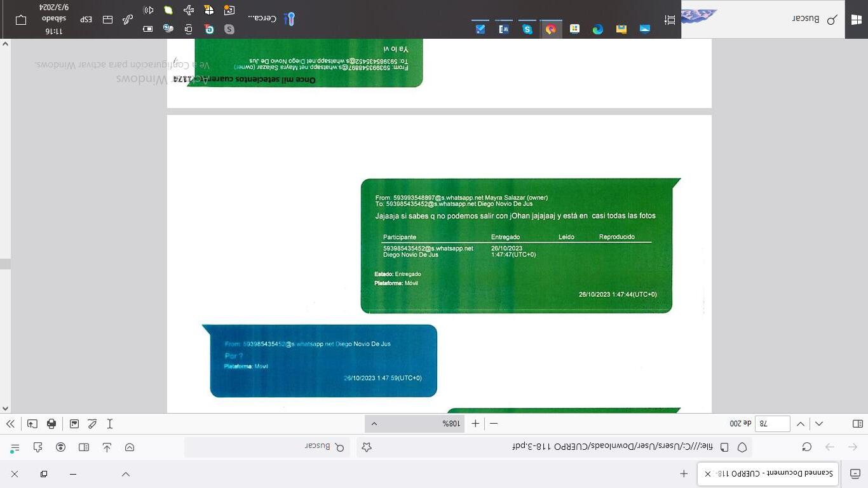868x488 pixels.
Task: Open the Firefox account icon
Action: tap(61, 447)
